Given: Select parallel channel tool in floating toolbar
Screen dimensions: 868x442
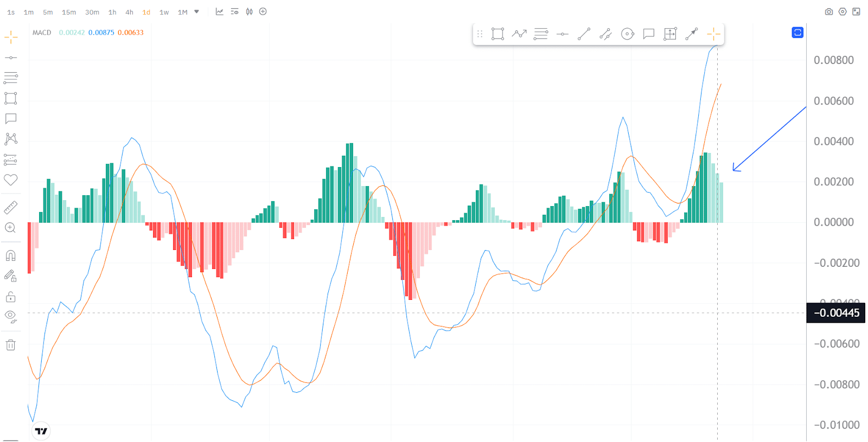Looking at the screenshot, I should point(605,34).
